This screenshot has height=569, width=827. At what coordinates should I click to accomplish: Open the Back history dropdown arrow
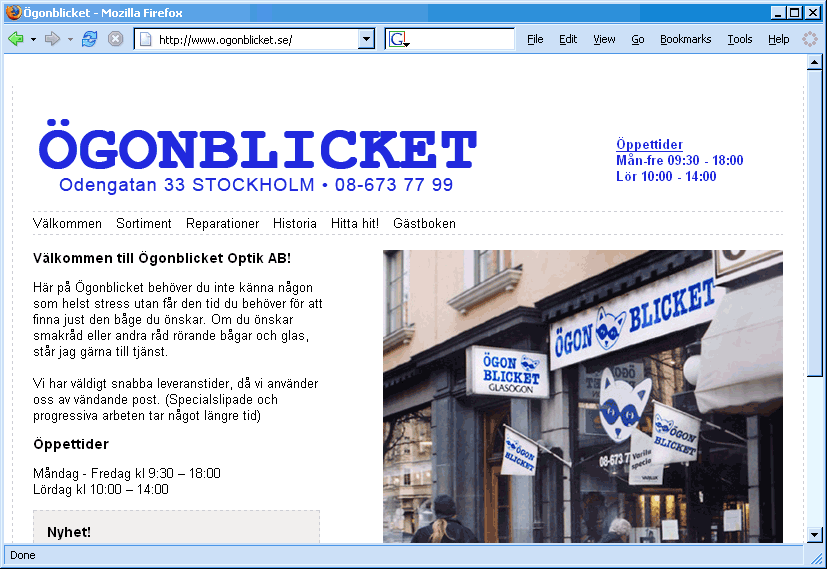coord(33,39)
